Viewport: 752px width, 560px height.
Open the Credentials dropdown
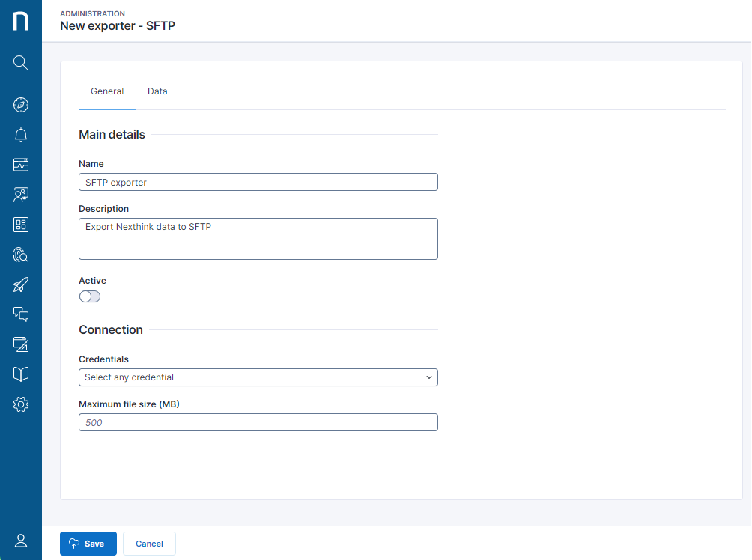[x=258, y=377]
